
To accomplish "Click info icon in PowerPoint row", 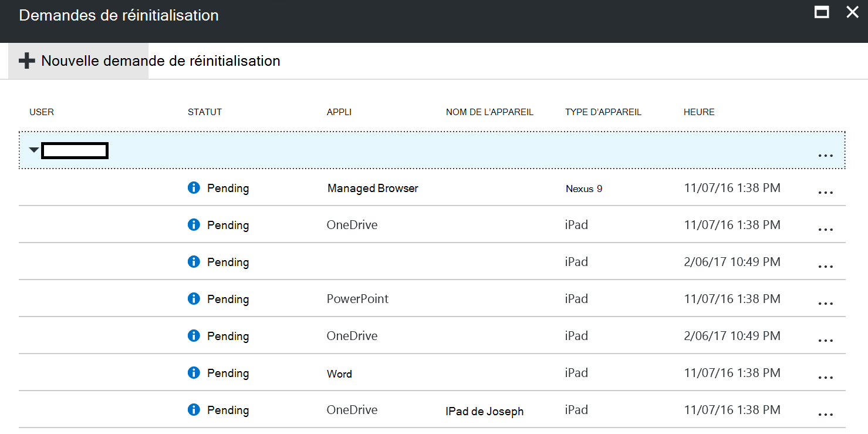I will click(x=194, y=298).
